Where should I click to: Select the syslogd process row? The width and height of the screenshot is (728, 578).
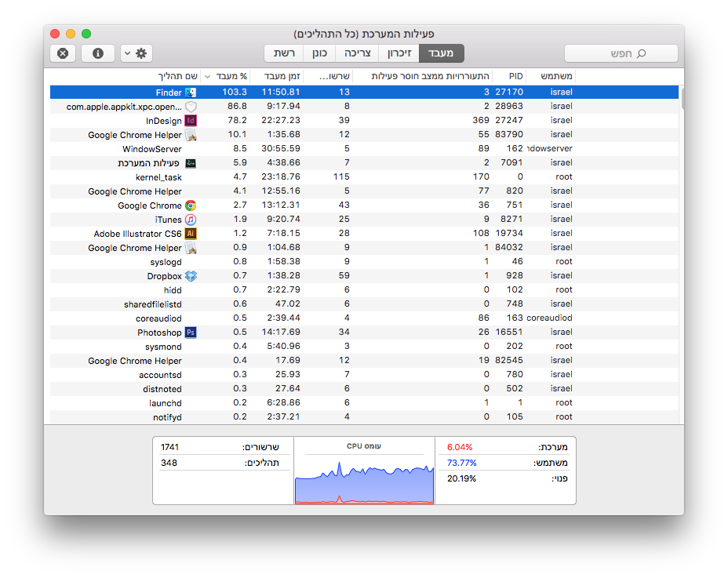(x=364, y=262)
